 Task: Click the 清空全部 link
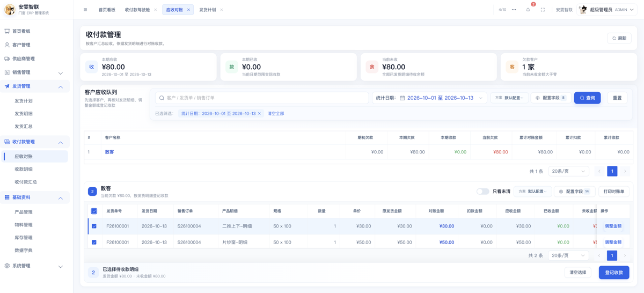pyautogui.click(x=276, y=114)
